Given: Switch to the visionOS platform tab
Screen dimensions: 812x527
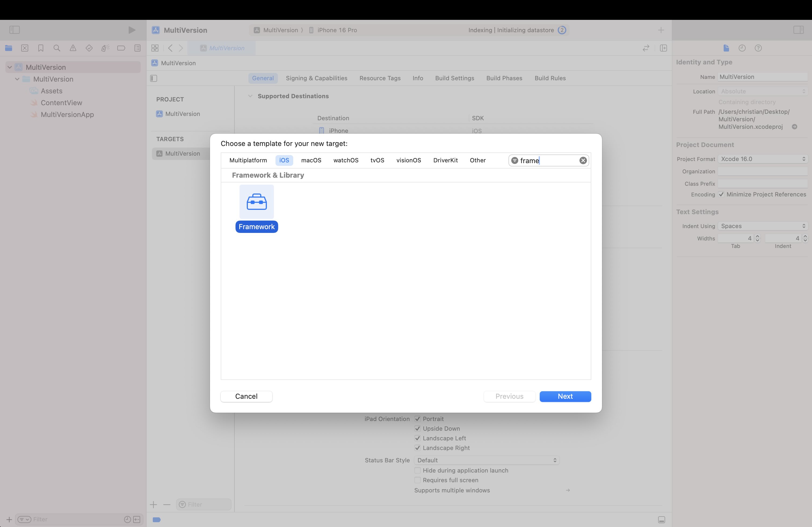Looking at the screenshot, I should (x=409, y=160).
